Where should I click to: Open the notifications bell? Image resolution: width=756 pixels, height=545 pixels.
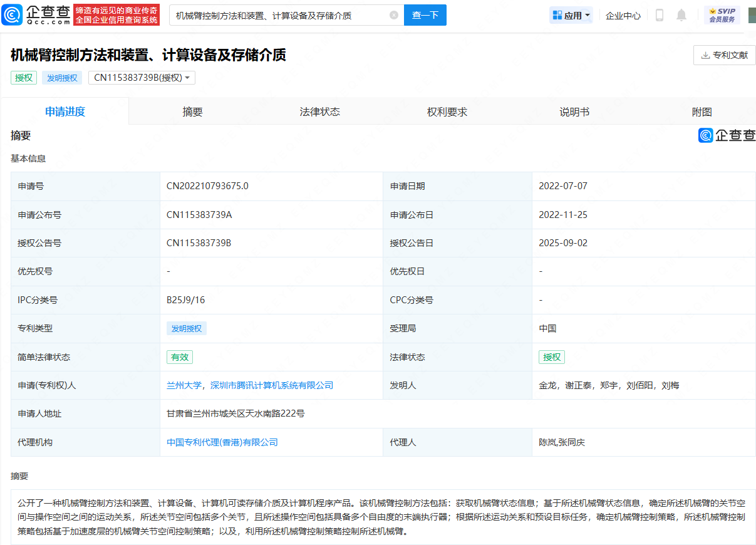pyautogui.click(x=681, y=15)
